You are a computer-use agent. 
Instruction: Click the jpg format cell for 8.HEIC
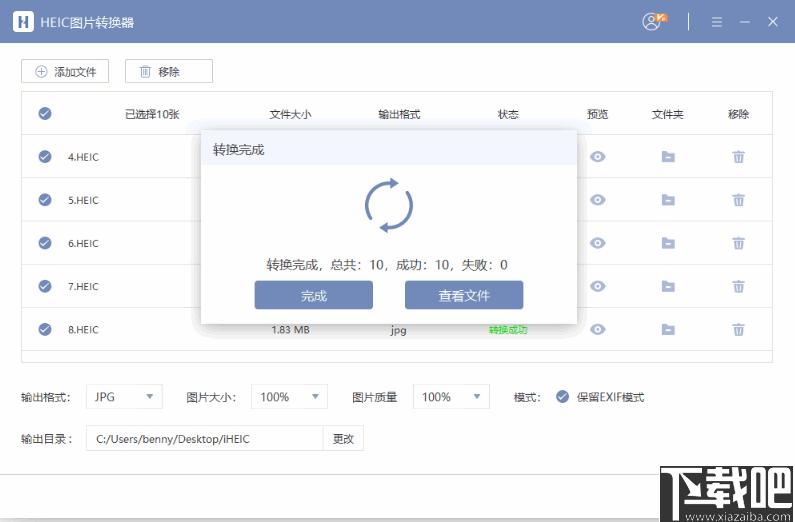399,330
